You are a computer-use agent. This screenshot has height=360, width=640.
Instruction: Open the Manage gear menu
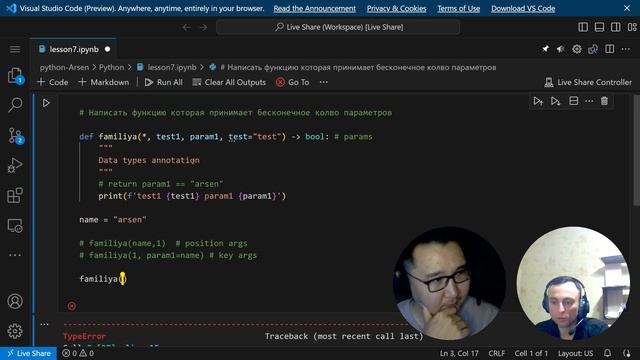click(15, 331)
